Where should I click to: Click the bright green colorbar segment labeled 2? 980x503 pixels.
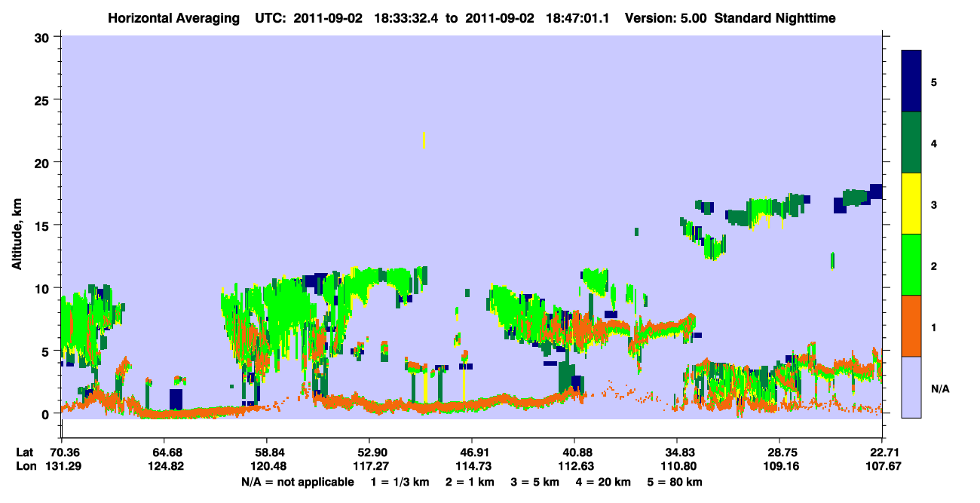coord(911,265)
